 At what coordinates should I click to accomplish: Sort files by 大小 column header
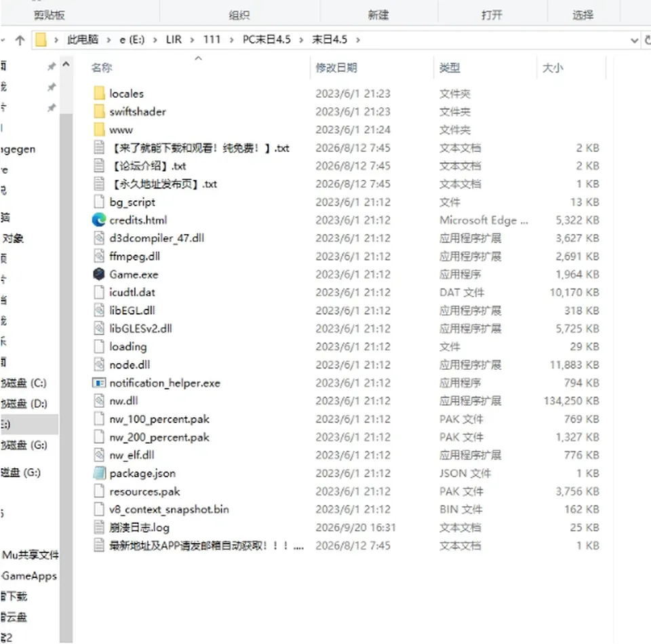[553, 68]
